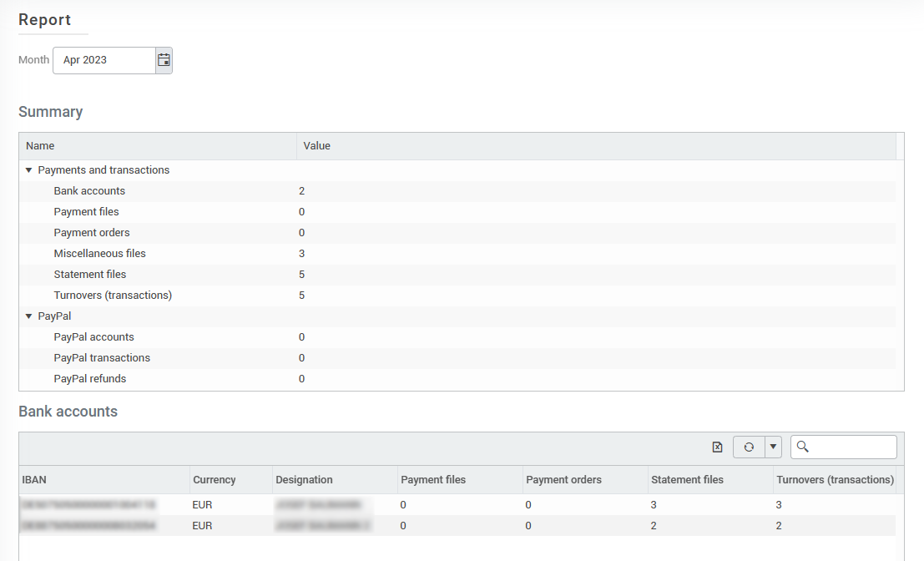
Task: Open the refresh options dropdown arrow
Action: click(773, 447)
